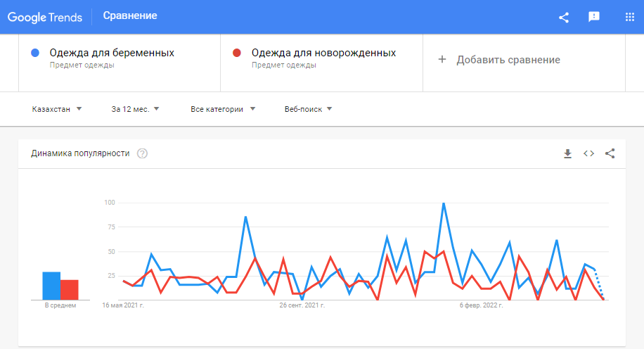Click the Google Trends logo

point(45,16)
